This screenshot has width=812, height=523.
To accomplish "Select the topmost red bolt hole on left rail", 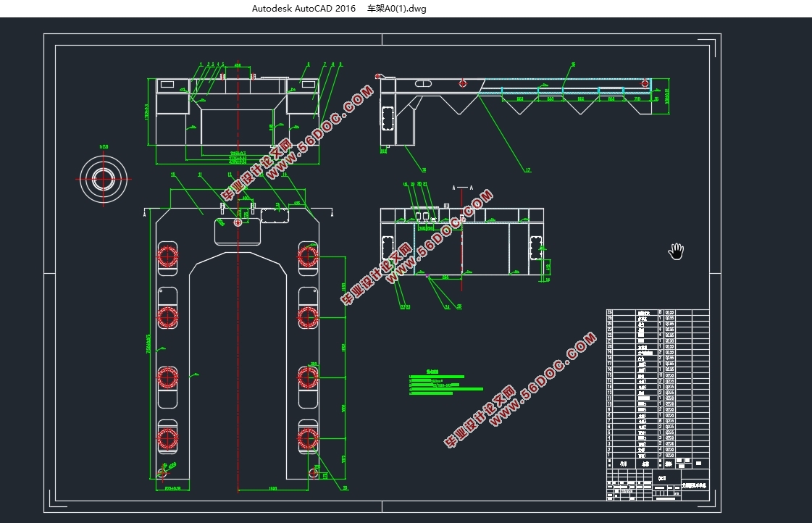I will tap(168, 256).
